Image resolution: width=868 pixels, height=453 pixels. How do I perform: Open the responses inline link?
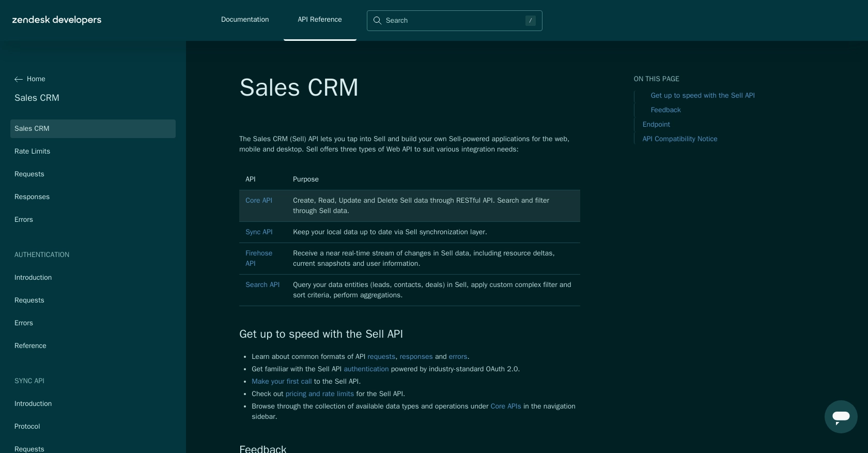click(x=416, y=357)
